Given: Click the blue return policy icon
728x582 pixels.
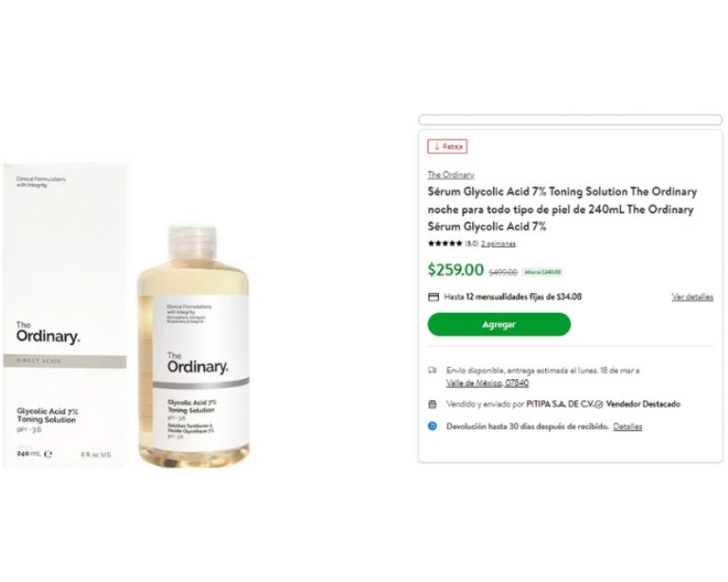Looking at the screenshot, I should [x=432, y=427].
